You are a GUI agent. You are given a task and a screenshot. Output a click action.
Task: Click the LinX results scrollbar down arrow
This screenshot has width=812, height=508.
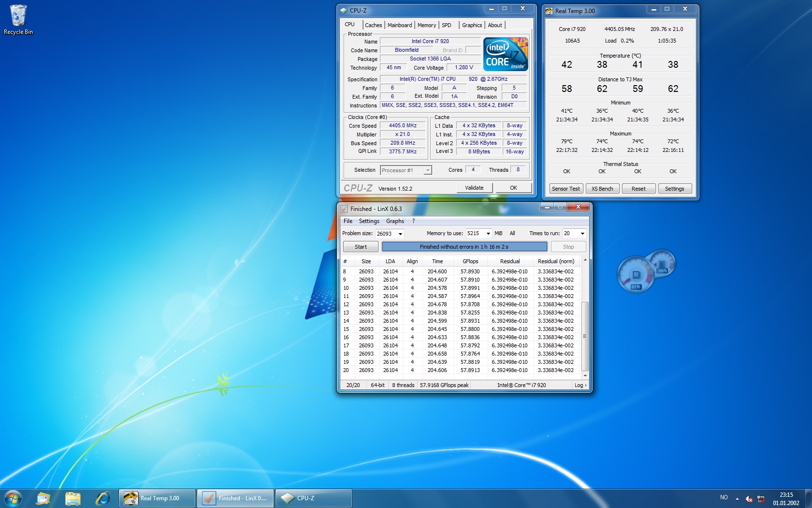click(585, 375)
